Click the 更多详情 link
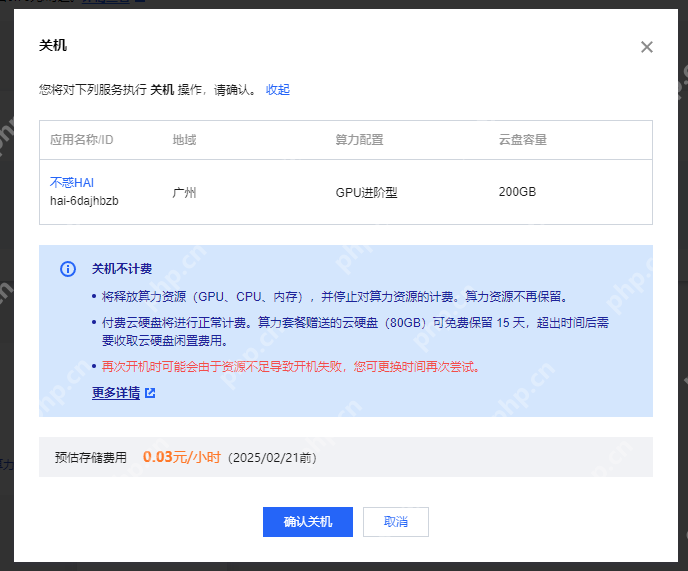Screen dimensions: 688x571 116,392
